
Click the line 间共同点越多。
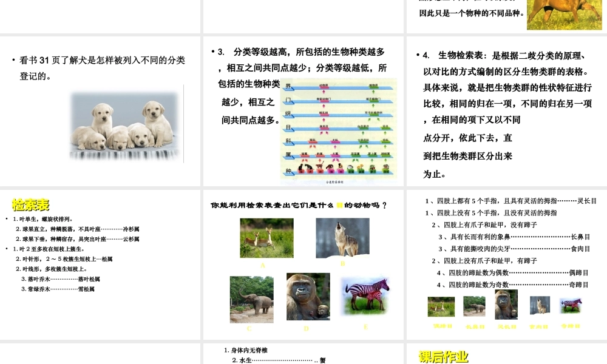(251, 120)
